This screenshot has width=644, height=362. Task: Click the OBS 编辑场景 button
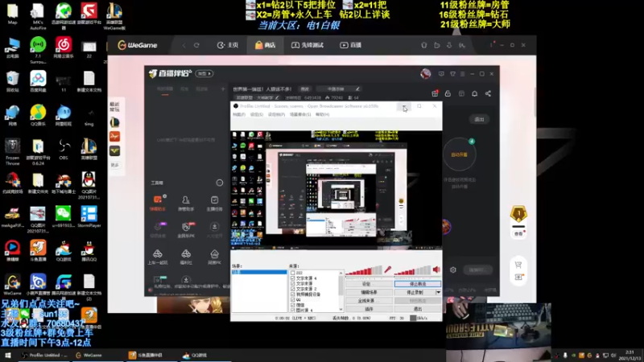point(369,292)
